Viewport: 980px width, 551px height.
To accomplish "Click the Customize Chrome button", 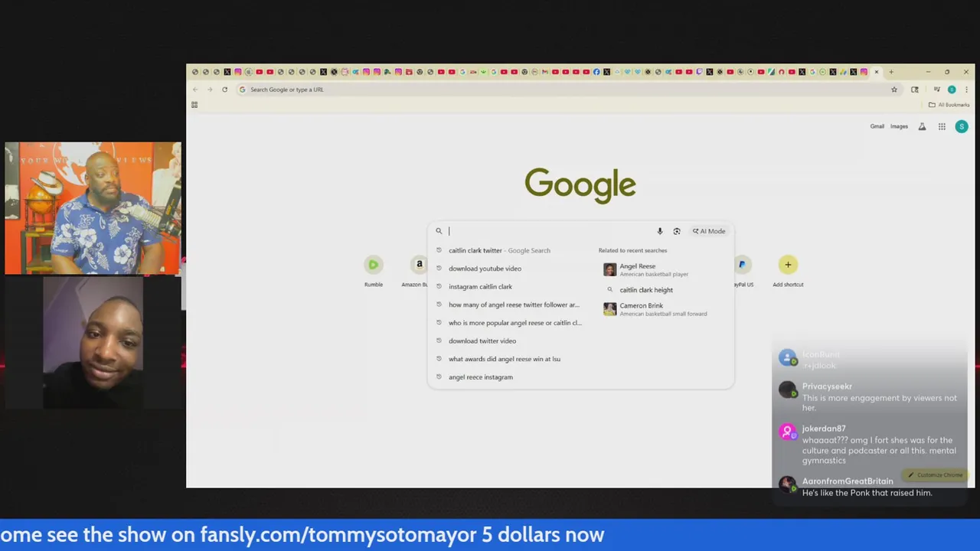I will [x=935, y=475].
